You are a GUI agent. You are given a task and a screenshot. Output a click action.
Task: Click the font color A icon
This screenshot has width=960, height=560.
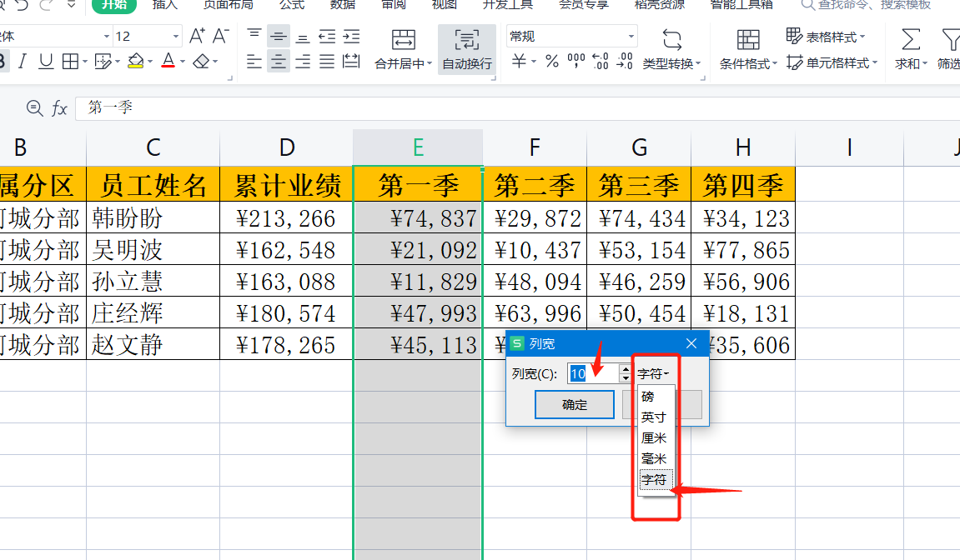(x=168, y=61)
